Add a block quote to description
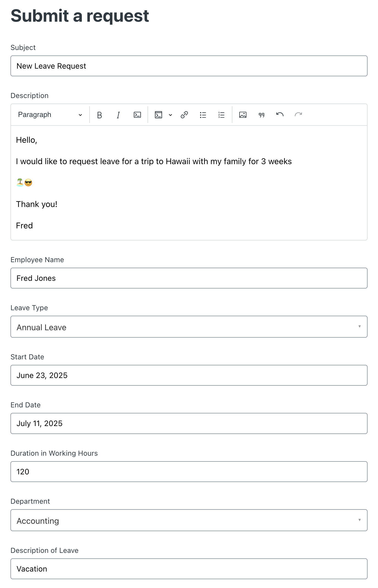Viewport: 378px width, 588px height. click(262, 115)
